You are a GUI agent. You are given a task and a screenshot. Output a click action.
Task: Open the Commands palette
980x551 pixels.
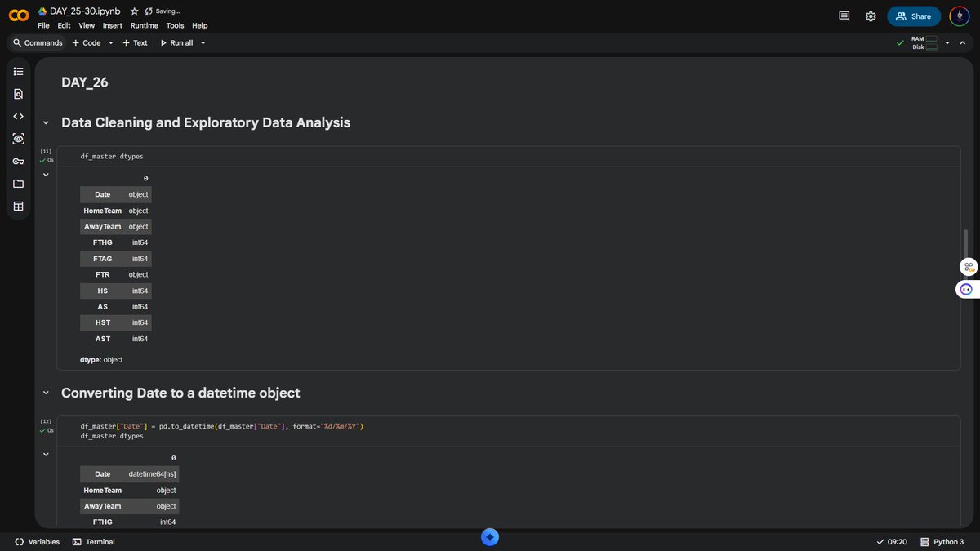point(38,42)
